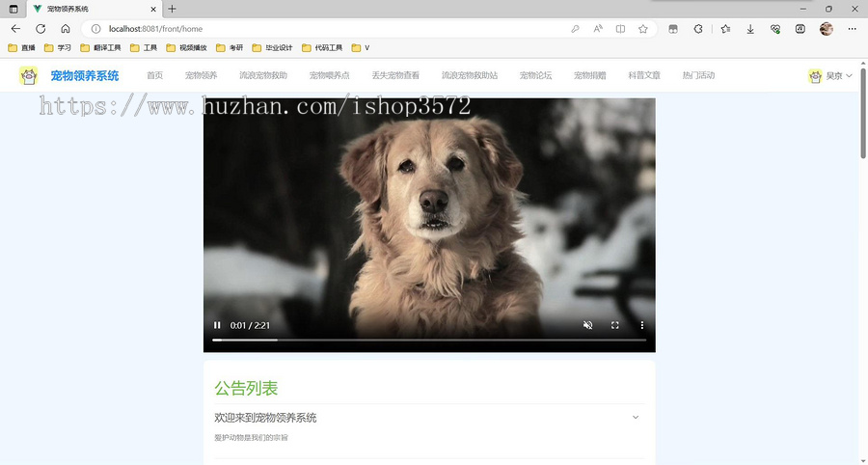This screenshot has width=868, height=465.
Task: Open the screenshot tool icon
Action: (x=800, y=29)
